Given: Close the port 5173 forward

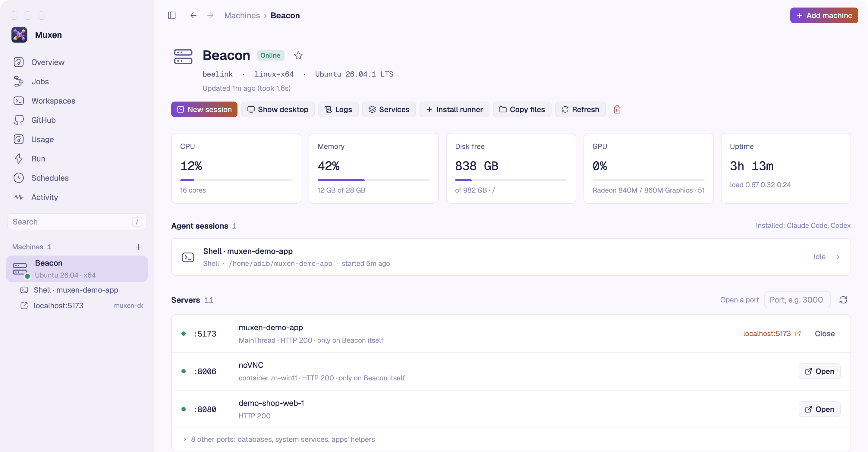Looking at the screenshot, I should click(825, 334).
